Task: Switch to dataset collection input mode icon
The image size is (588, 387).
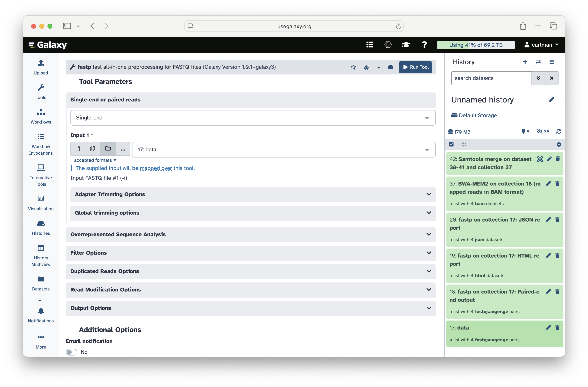Action: [108, 148]
